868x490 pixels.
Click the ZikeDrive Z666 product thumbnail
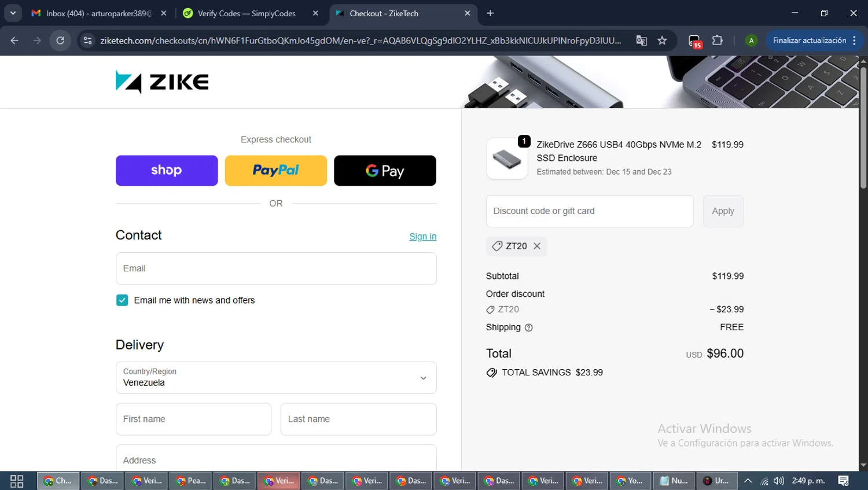[x=507, y=159]
